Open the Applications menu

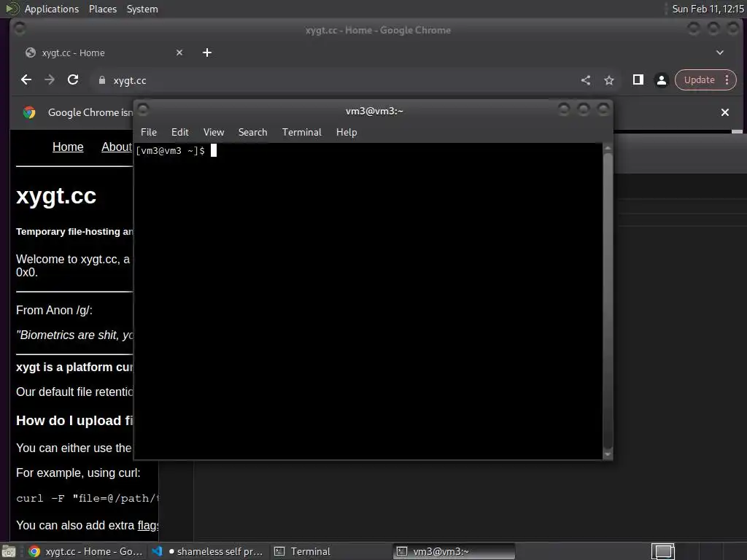52,9
